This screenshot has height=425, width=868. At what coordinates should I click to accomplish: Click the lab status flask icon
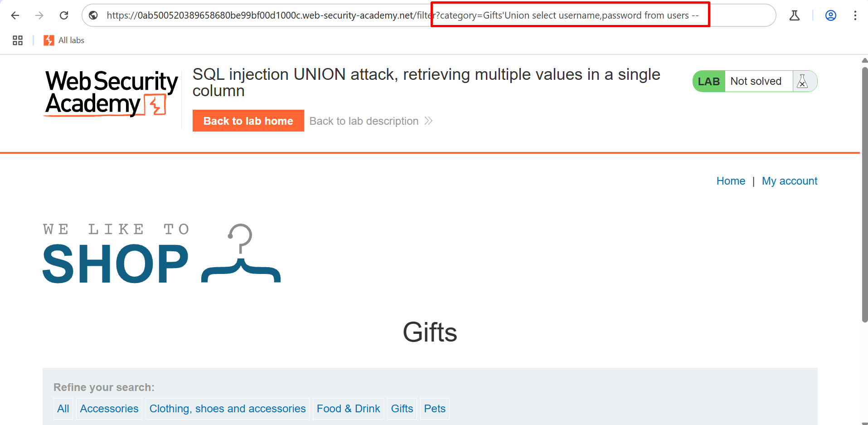(802, 81)
